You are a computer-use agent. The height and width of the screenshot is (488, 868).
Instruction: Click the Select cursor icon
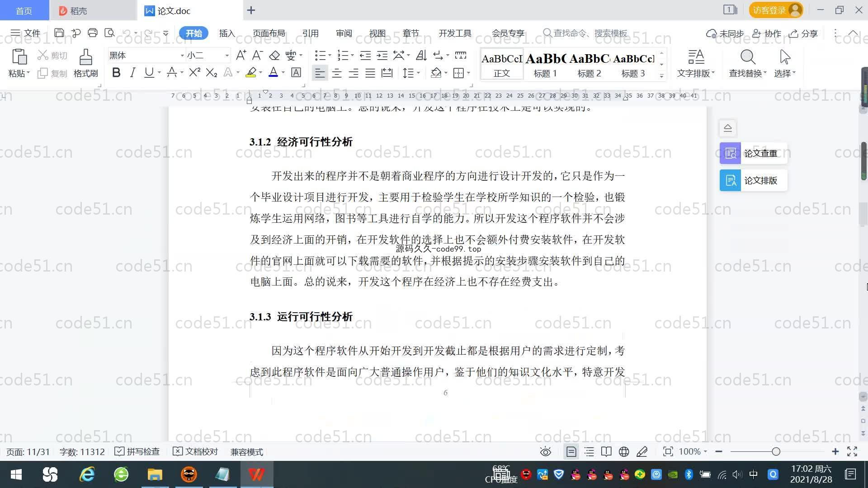pos(785,57)
